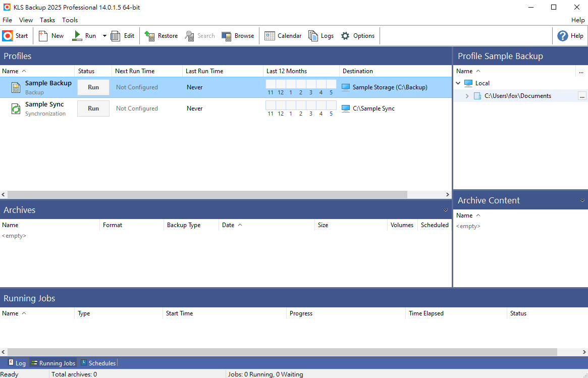Click right arrow of Profiles scrollbar
The width and height of the screenshot is (588, 378).
[x=447, y=195]
